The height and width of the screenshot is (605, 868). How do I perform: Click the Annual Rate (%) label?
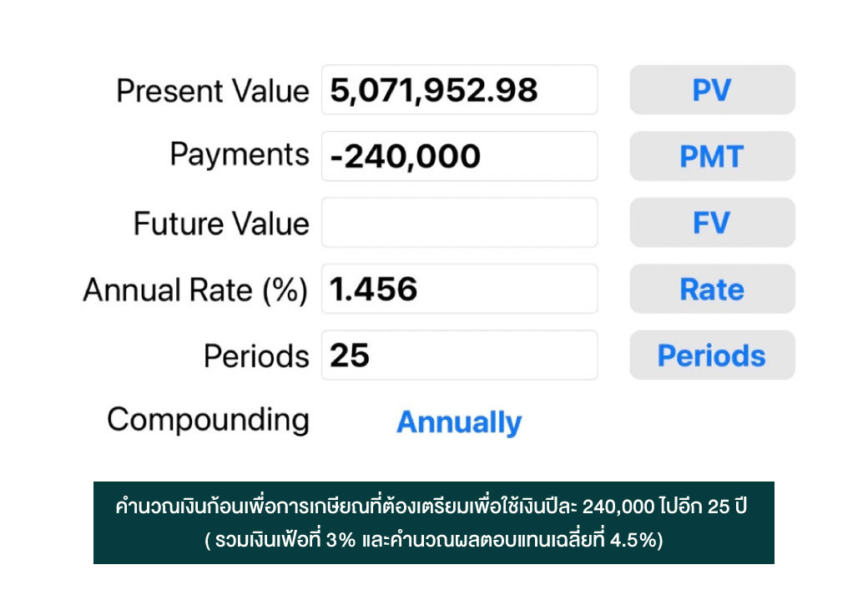tap(195, 290)
